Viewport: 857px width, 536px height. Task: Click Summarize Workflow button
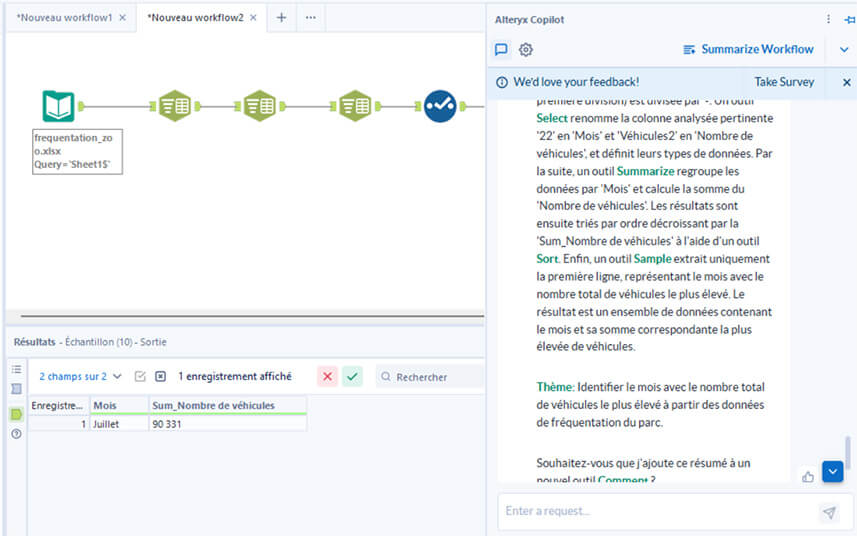[748, 50]
